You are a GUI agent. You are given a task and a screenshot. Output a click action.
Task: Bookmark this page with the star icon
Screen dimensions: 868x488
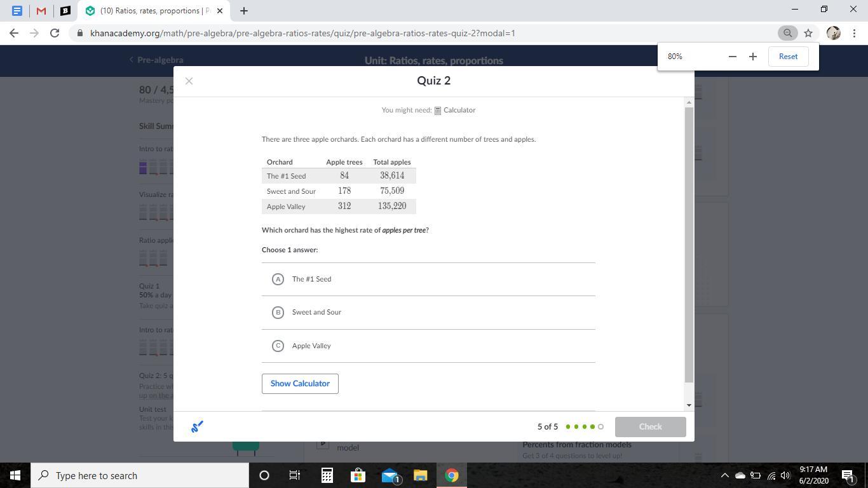click(x=808, y=33)
